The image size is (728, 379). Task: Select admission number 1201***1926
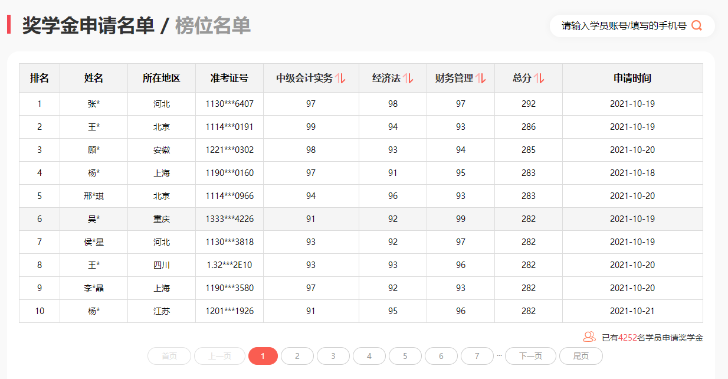coord(229,311)
